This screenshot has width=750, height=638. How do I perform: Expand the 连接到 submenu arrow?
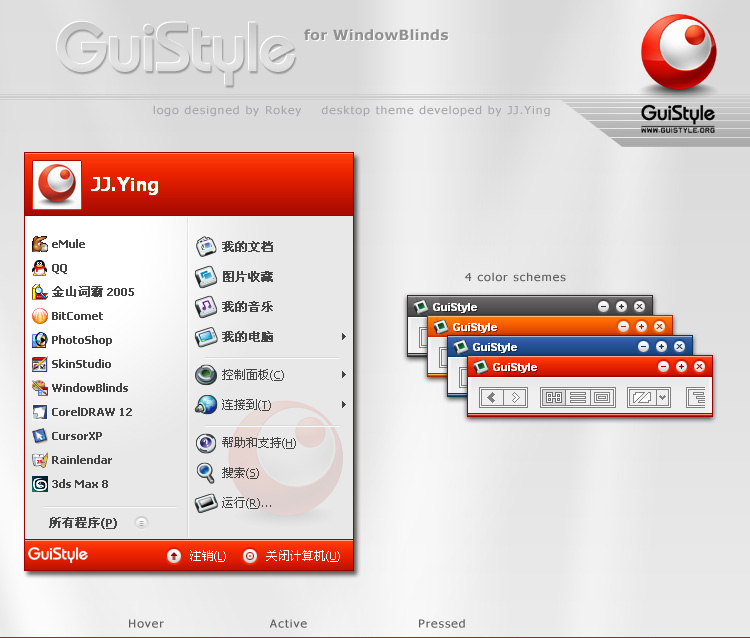tap(343, 405)
